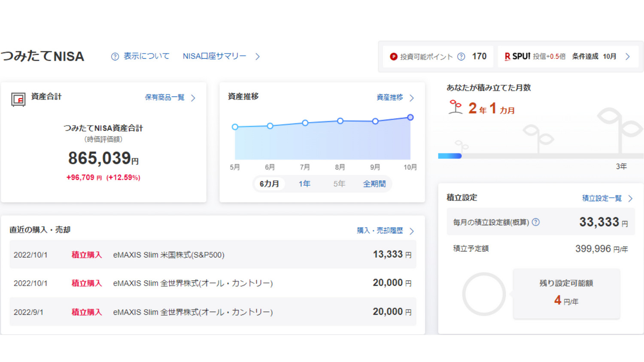The image size is (644, 362).
Task: Click the sprout icon beside 2年1カ月
Action: tap(456, 107)
